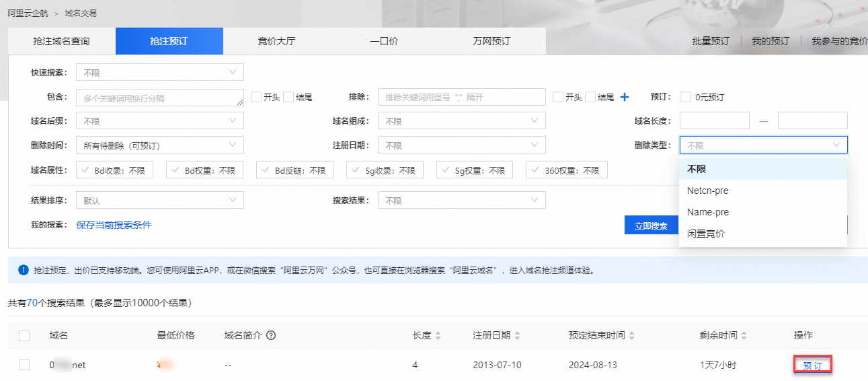Check the 开头 box for 包含 keywords

pos(256,97)
